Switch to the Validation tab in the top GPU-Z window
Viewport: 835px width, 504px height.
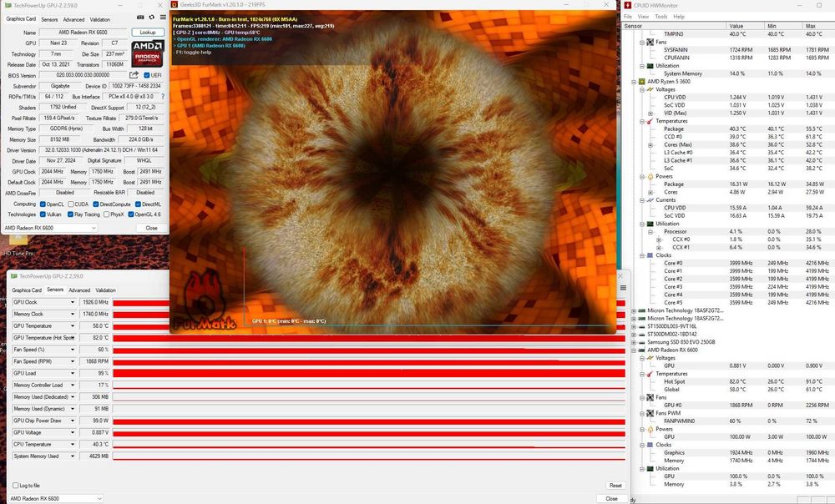(99, 20)
